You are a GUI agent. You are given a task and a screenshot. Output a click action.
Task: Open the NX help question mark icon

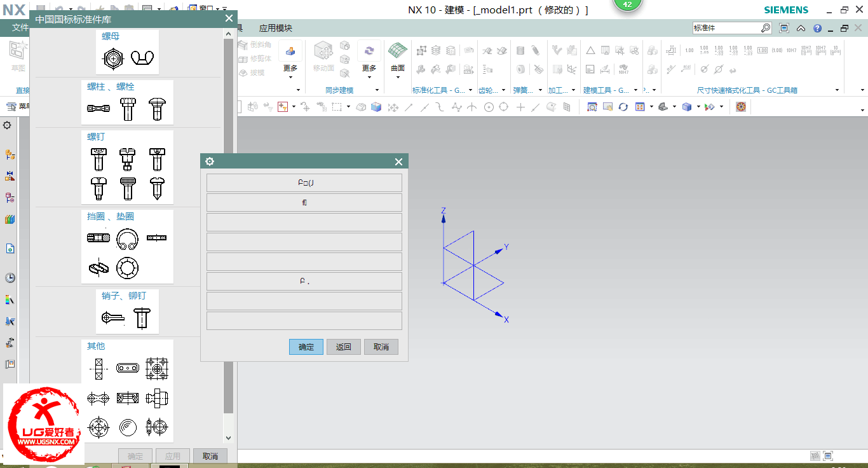click(817, 28)
